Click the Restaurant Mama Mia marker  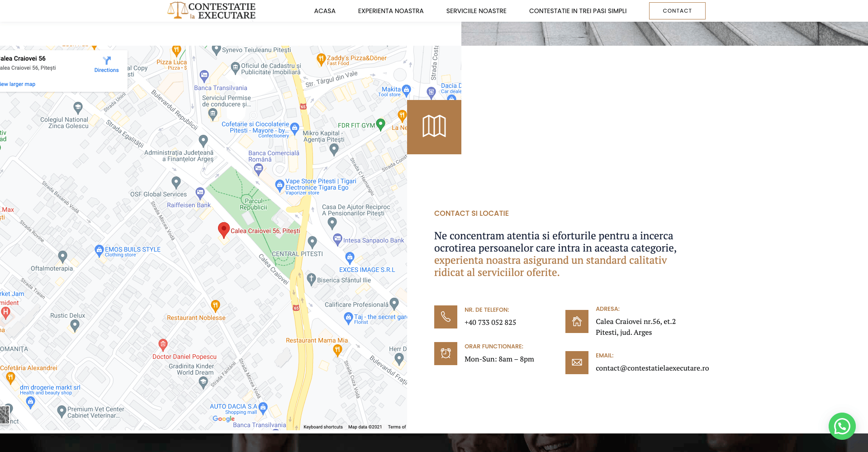click(x=337, y=350)
